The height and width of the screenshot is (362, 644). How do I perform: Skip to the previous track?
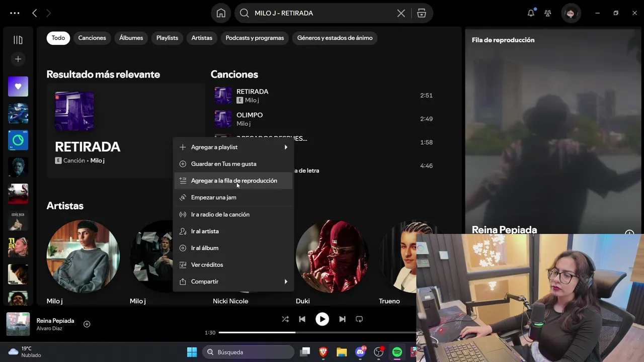302,319
